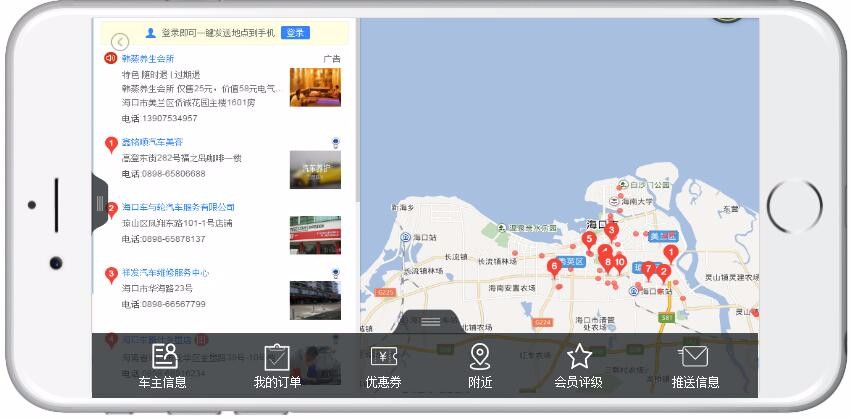852x418 pixels.
Task: Select map marker 3
Action: pyautogui.click(x=611, y=232)
